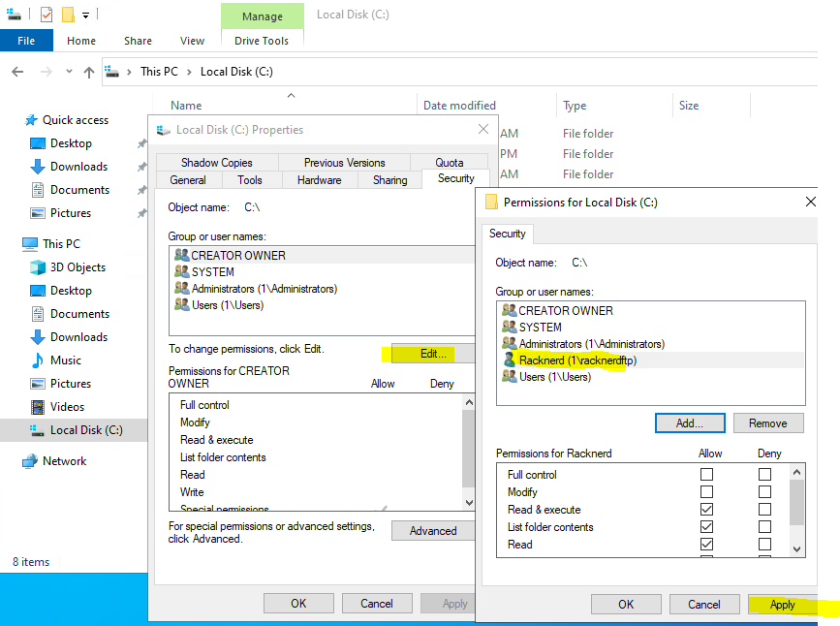840x626 pixels.
Task: Go up one folder level arrow
Action: 89,72
